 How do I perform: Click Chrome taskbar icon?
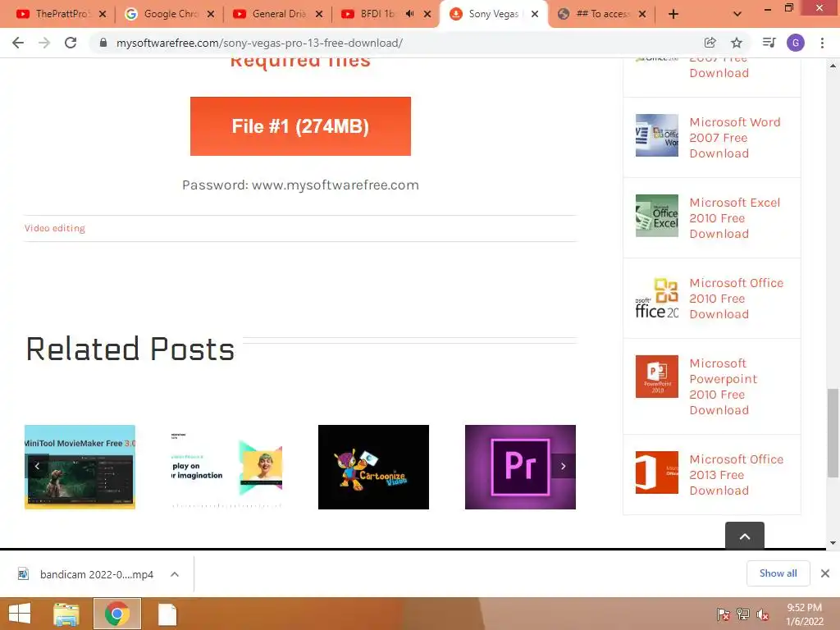click(116, 614)
